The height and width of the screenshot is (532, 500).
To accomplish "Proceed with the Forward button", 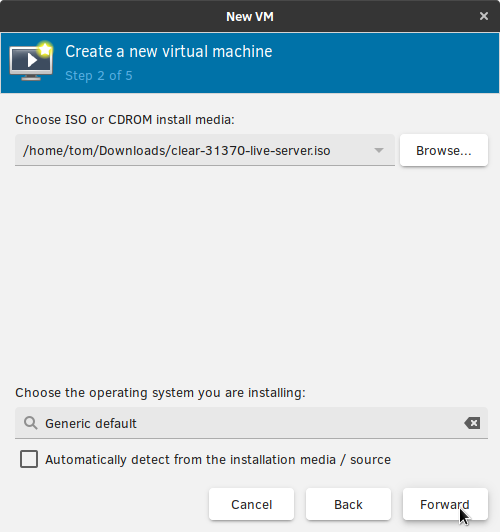I will tap(445, 504).
